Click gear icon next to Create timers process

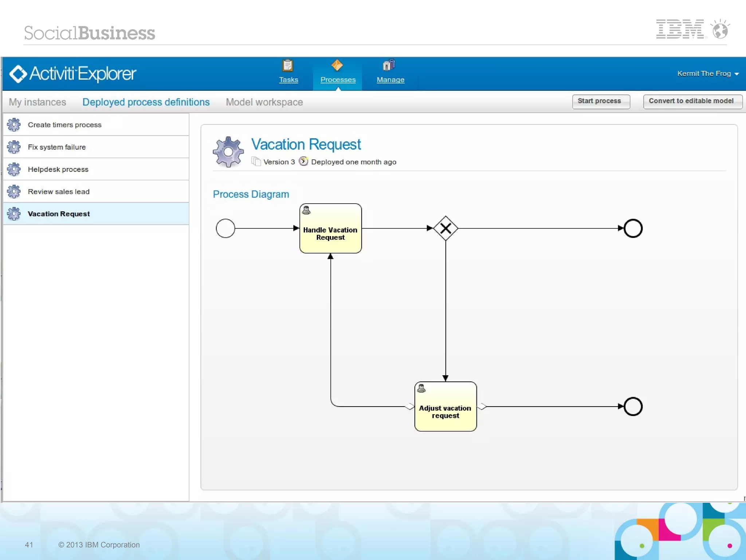[14, 125]
